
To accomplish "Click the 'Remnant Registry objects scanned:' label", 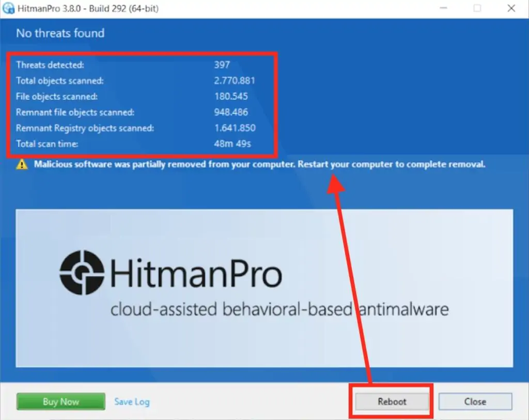I will (x=85, y=128).
